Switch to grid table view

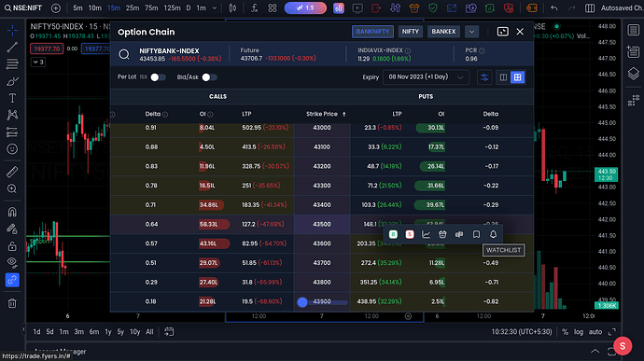517,77
